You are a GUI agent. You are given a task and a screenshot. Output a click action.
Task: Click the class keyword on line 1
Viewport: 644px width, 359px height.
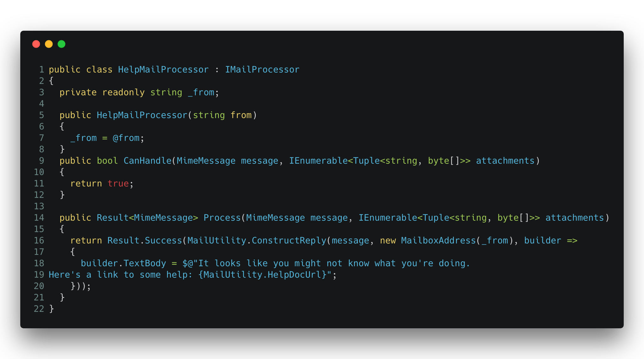tap(99, 70)
